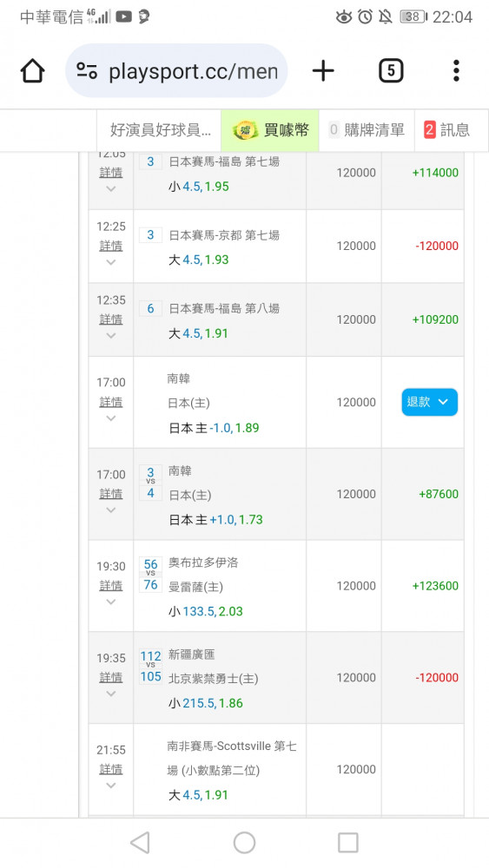The width and height of the screenshot is (489, 868).
Task: Tap the Android back navigation triangle
Action: click(x=140, y=843)
